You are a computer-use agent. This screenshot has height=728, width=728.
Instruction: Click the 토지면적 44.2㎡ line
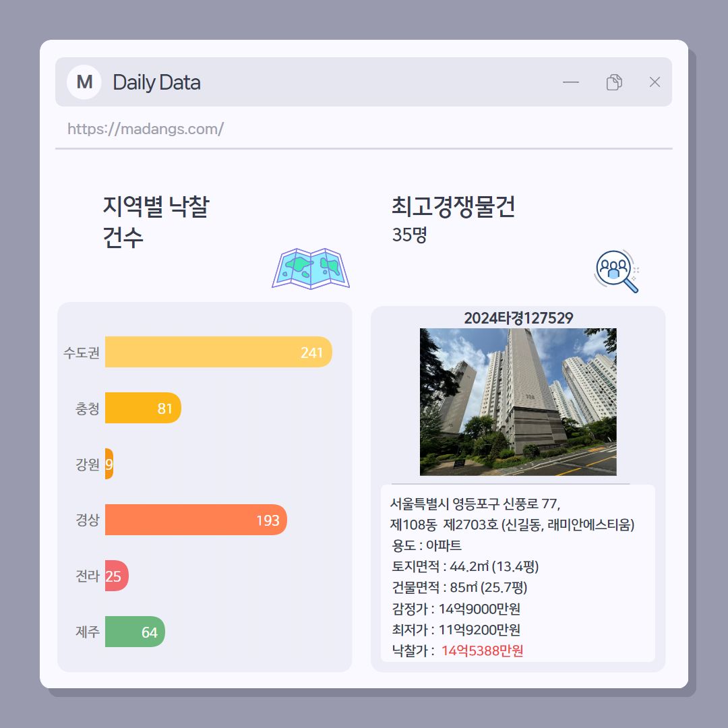(x=465, y=566)
